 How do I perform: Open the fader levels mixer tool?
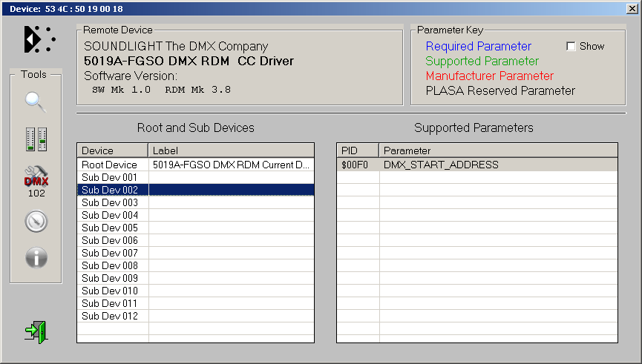coord(36,139)
